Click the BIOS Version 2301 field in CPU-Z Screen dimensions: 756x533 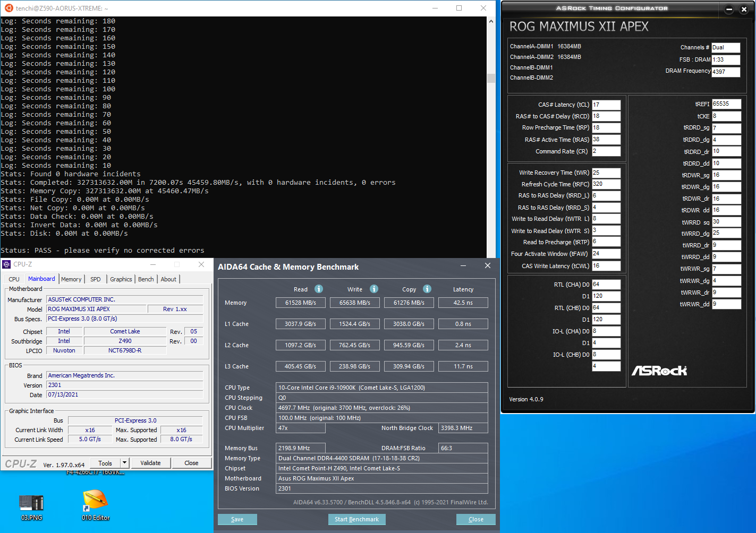[x=124, y=385]
